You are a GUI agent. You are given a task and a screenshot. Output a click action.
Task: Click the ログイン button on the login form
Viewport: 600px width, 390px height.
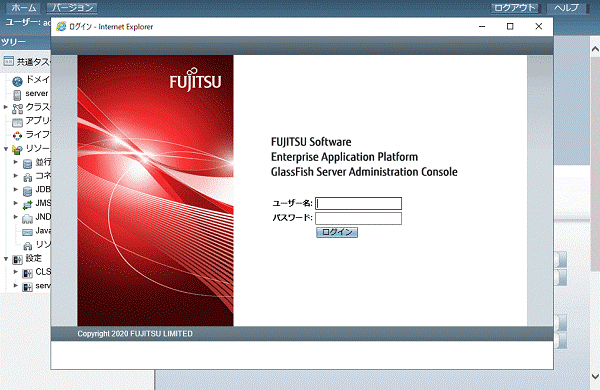point(337,232)
